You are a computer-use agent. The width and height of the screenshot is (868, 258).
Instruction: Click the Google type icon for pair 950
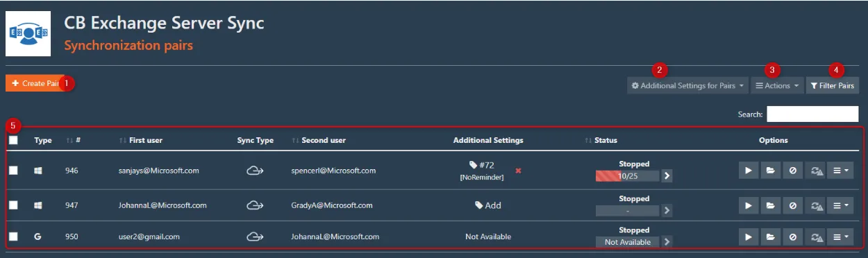[x=38, y=237]
